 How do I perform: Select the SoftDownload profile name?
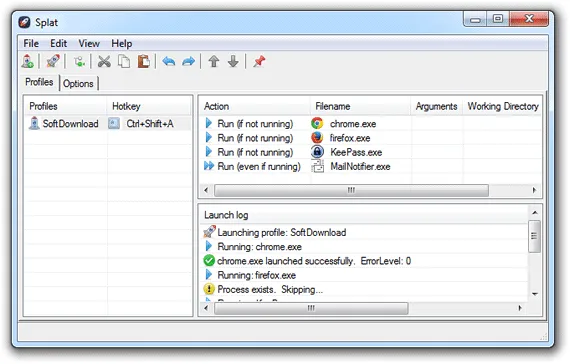pyautogui.click(x=71, y=124)
